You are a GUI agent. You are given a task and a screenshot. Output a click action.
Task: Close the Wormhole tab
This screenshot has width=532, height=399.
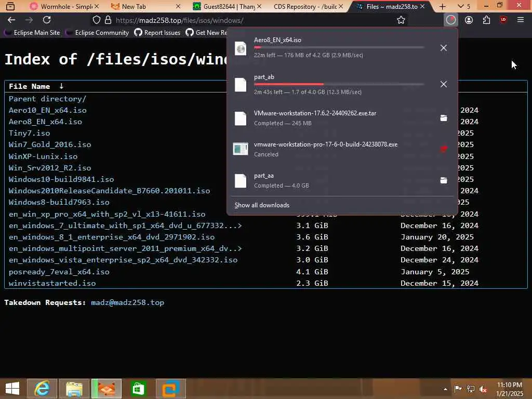point(97,6)
